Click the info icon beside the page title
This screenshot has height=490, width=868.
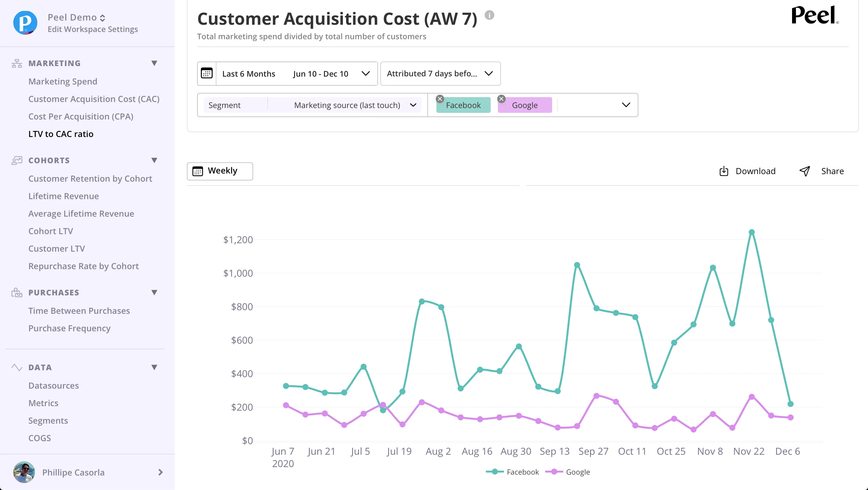[x=489, y=15]
